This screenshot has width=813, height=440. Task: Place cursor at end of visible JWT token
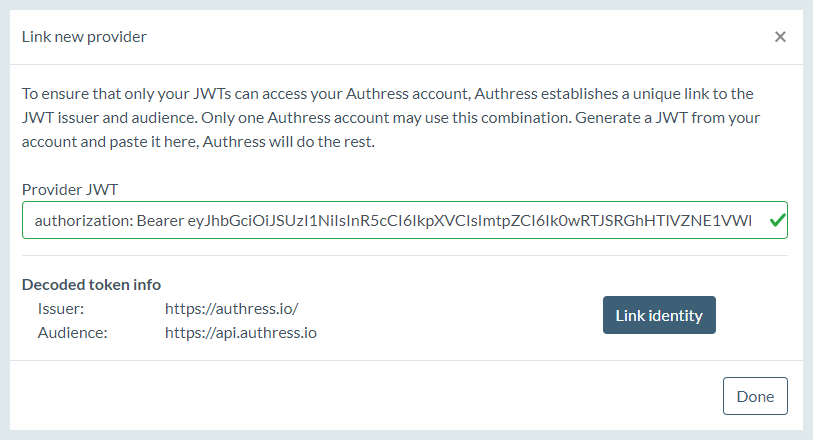click(x=750, y=221)
